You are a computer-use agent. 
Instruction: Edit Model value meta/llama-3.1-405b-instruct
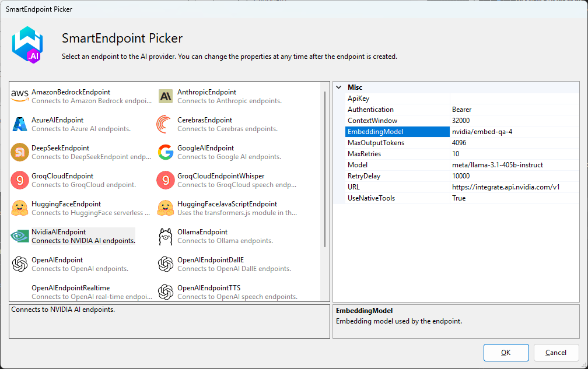pos(514,165)
